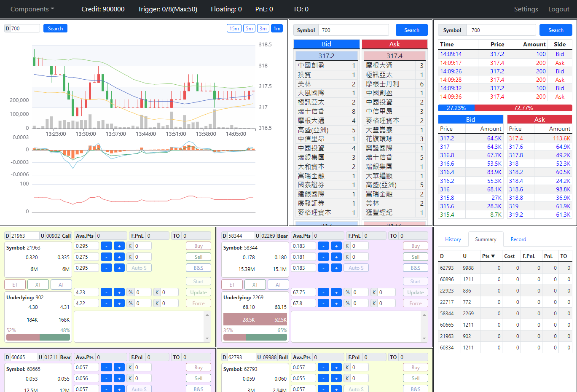Click minus beside 0.183 in 58344 Buy row
Image resolution: width=577 pixels, height=392 pixels.
tap(323, 246)
